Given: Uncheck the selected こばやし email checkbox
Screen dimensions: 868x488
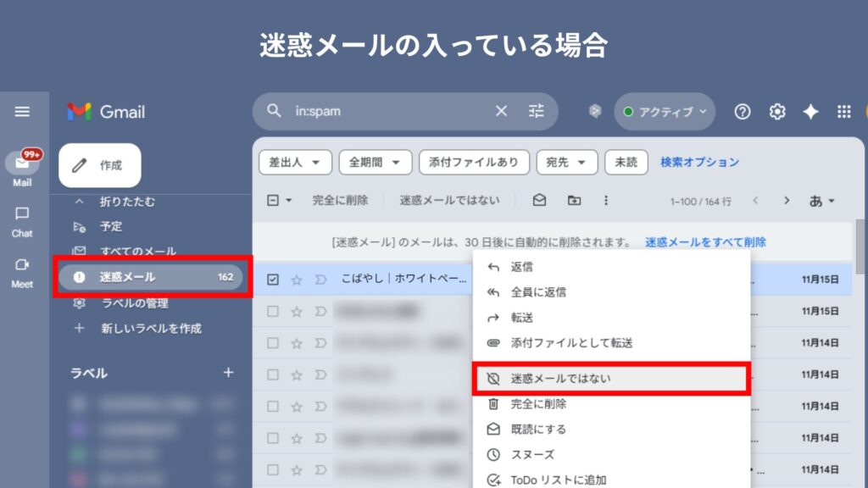Looking at the screenshot, I should pyautogui.click(x=273, y=279).
